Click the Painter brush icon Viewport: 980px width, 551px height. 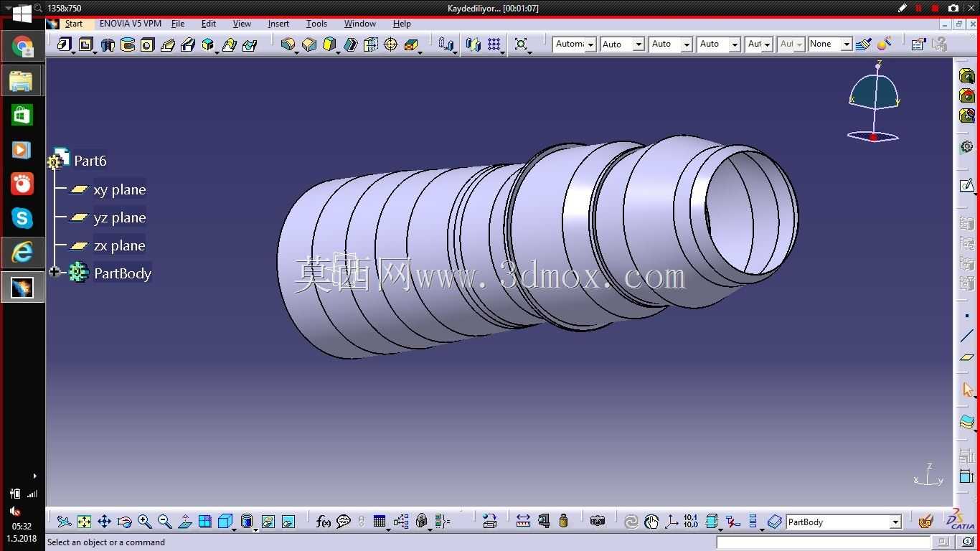point(864,44)
